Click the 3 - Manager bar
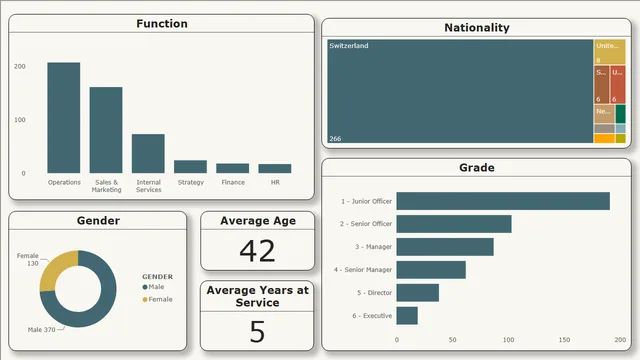This screenshot has height=360, width=640. (445, 247)
